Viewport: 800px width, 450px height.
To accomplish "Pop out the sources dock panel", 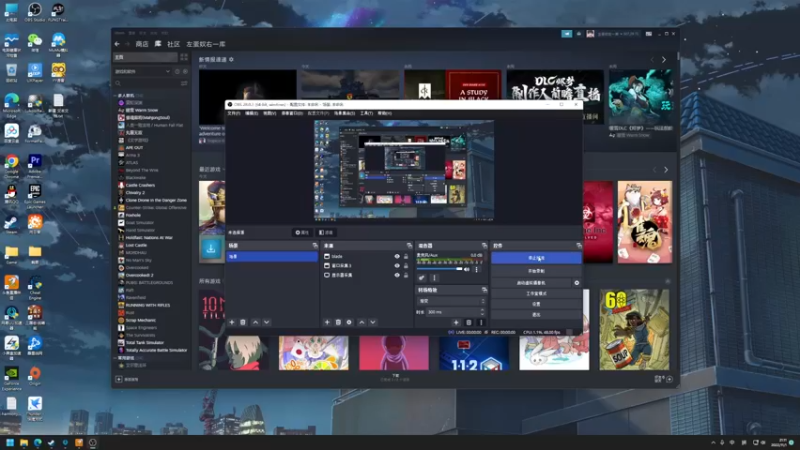I will click(409, 246).
